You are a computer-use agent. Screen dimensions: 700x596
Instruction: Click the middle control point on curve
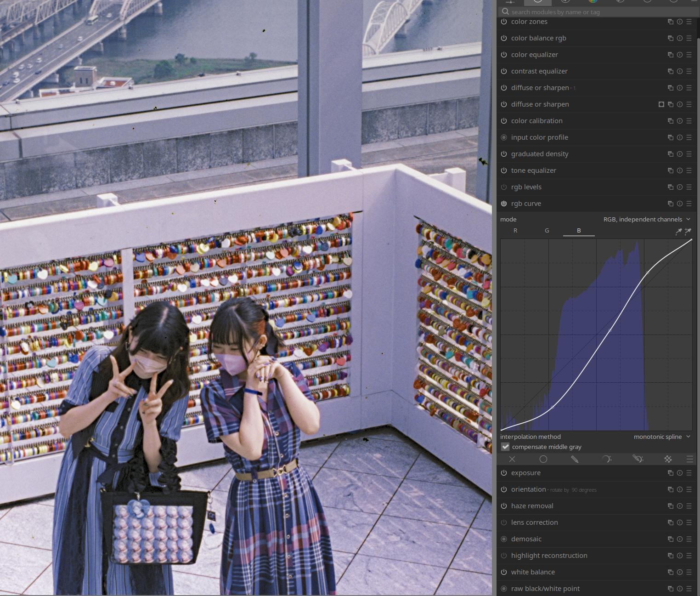coord(610,330)
